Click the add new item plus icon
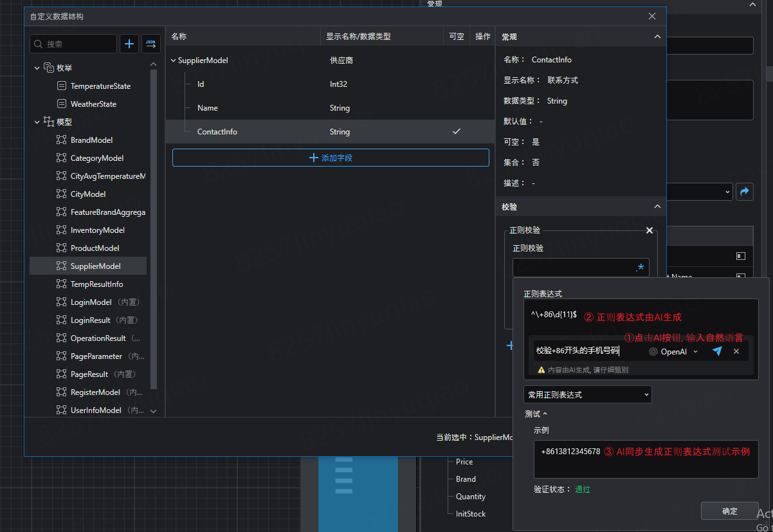The image size is (773, 532). point(129,44)
